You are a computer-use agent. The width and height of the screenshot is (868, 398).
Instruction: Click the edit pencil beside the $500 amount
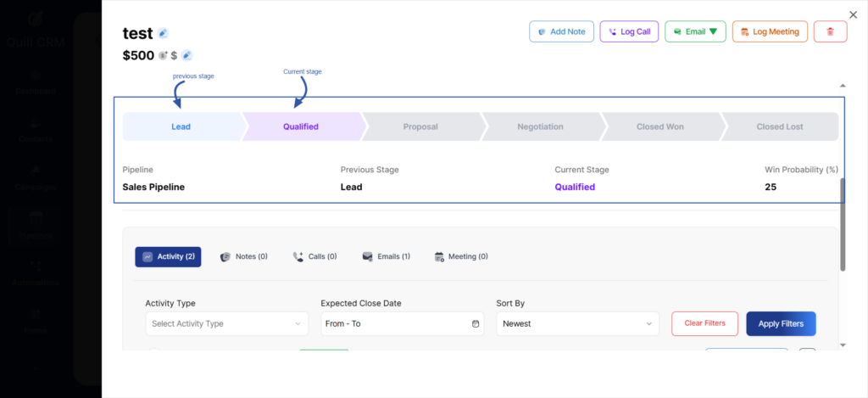tap(186, 56)
